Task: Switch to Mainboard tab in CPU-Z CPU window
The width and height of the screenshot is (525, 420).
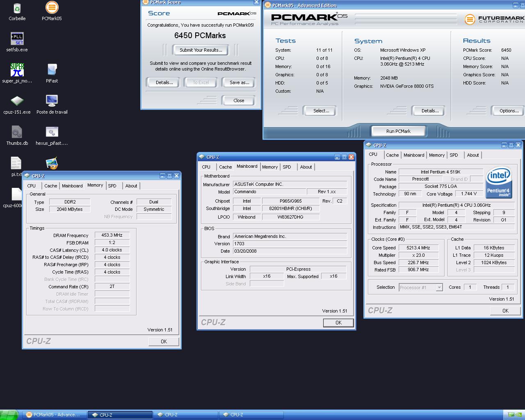Action: (414, 155)
